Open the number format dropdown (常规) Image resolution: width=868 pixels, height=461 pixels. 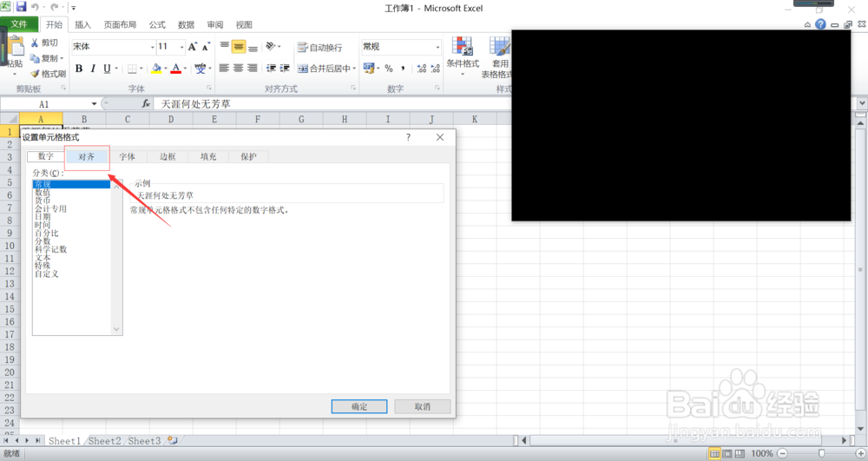pos(437,47)
